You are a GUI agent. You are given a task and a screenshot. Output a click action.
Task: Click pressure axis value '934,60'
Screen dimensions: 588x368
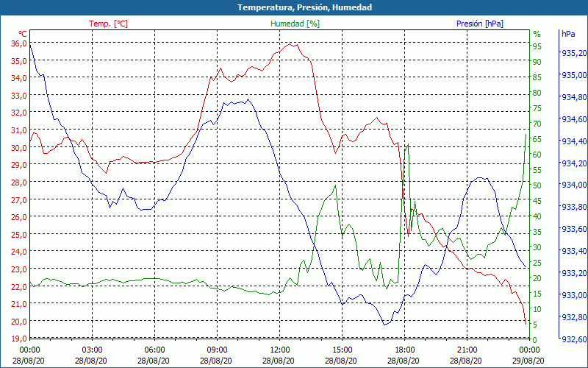coord(574,119)
